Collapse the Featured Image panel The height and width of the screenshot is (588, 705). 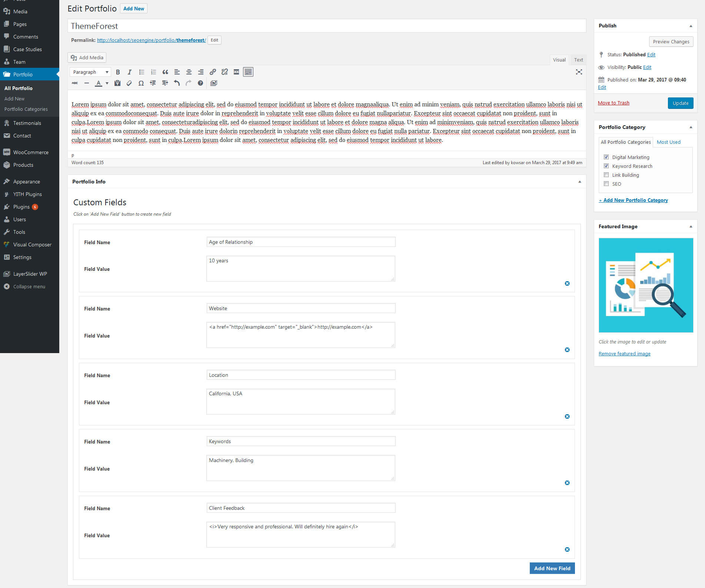point(691,226)
